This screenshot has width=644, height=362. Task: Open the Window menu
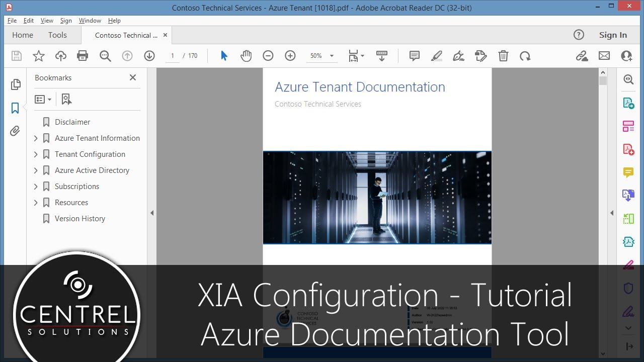pyautogui.click(x=90, y=21)
